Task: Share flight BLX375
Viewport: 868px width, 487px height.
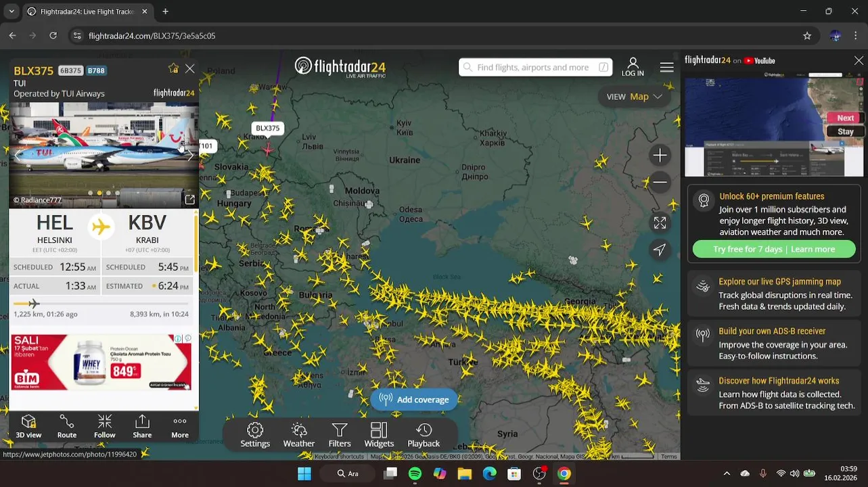Action: coord(142,427)
